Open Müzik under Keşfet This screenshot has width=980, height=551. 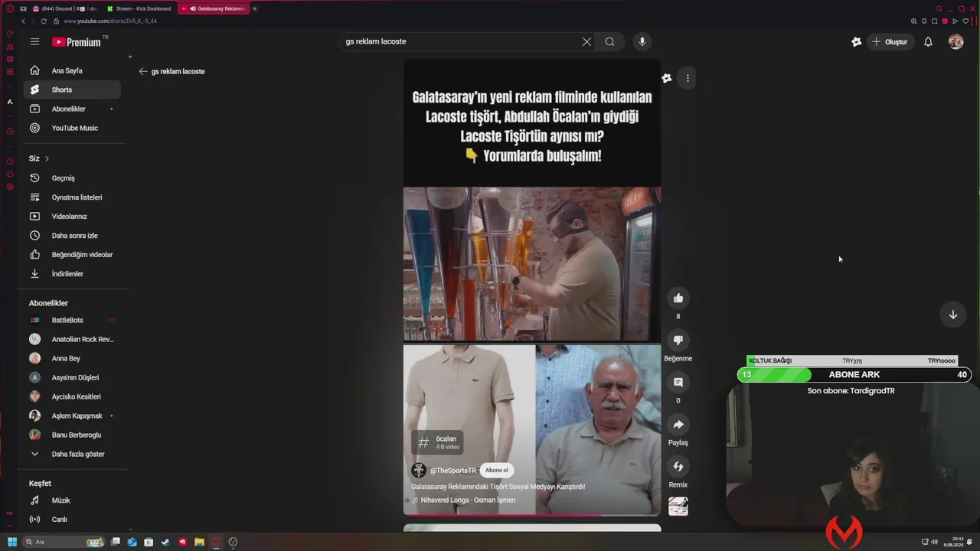point(72,500)
